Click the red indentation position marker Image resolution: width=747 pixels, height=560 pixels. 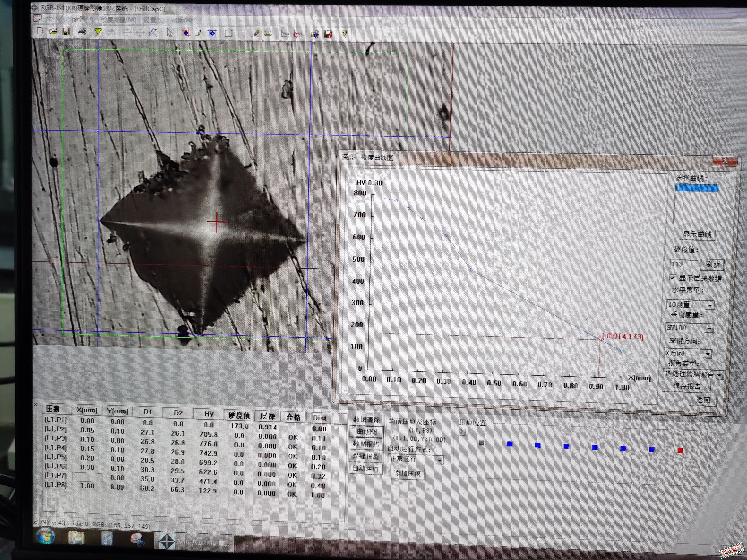[x=680, y=450]
